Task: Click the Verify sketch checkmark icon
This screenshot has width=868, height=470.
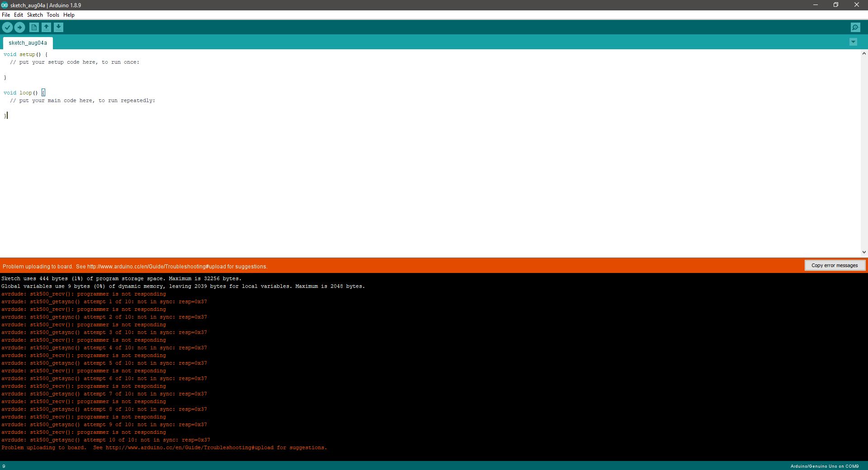Action: coord(7,28)
